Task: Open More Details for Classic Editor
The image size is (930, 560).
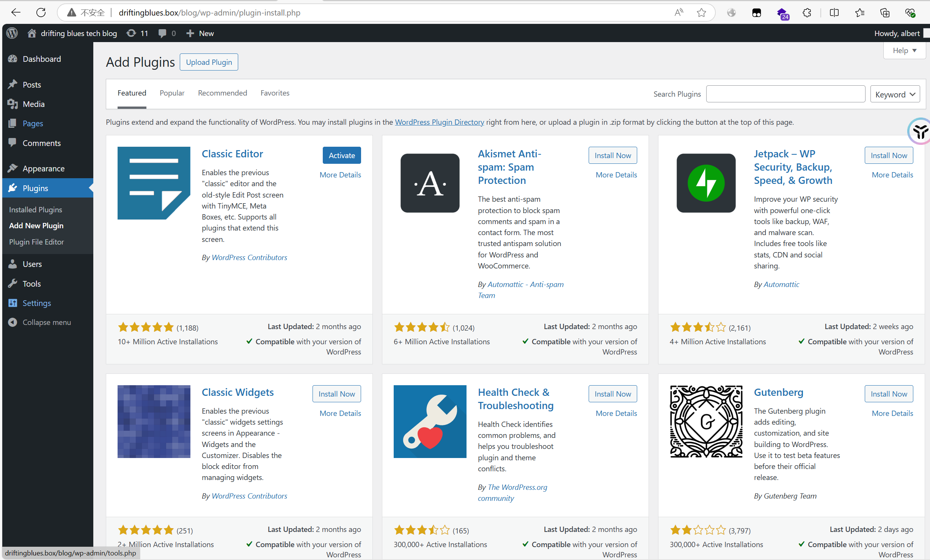Action: pos(340,175)
